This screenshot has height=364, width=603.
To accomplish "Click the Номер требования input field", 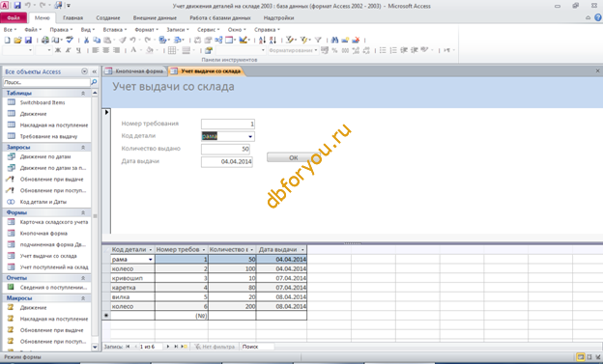I will pos(228,124).
